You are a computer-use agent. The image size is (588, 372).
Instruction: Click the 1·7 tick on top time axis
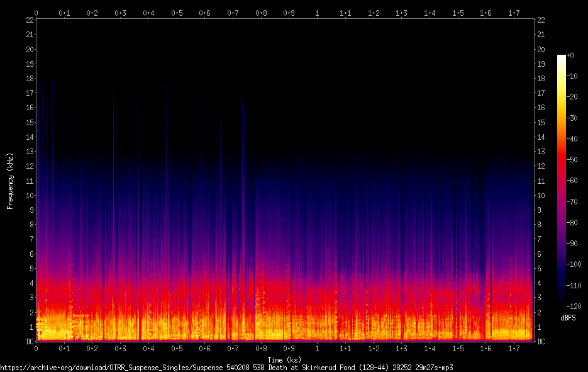click(x=514, y=13)
